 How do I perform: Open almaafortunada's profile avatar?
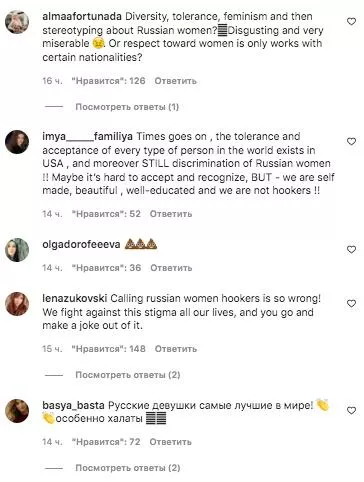click(x=17, y=22)
